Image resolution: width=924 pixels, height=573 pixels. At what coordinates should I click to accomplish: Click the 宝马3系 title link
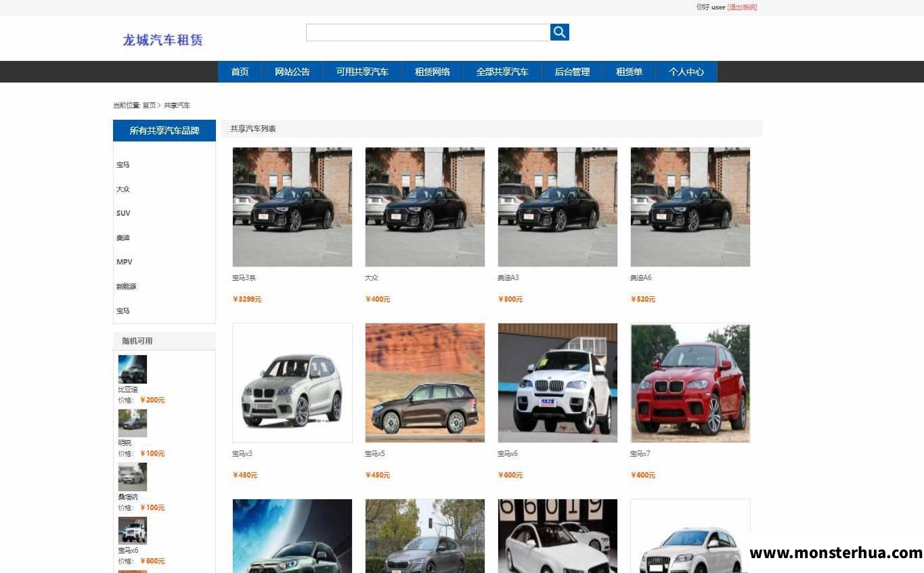[244, 278]
